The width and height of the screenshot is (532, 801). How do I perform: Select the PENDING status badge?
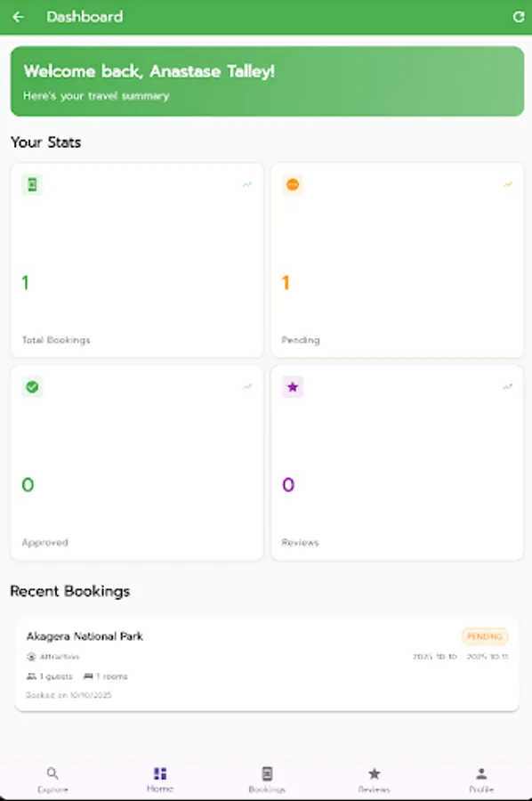485,636
